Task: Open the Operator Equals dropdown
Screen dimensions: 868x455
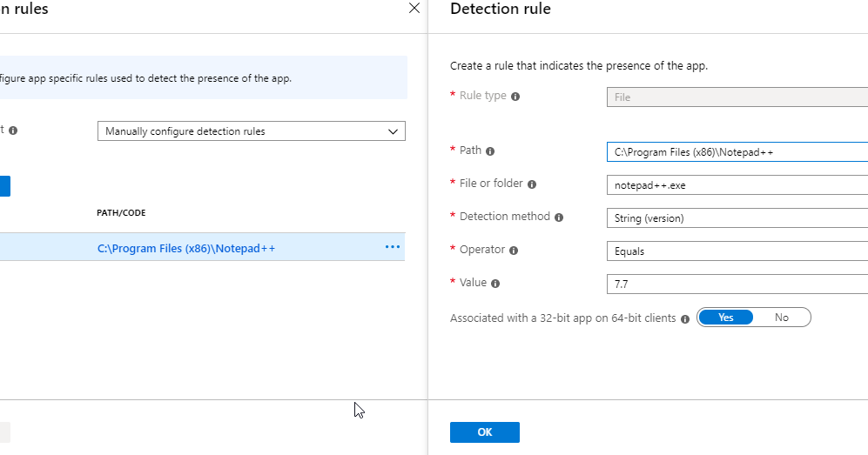Action: pos(737,251)
